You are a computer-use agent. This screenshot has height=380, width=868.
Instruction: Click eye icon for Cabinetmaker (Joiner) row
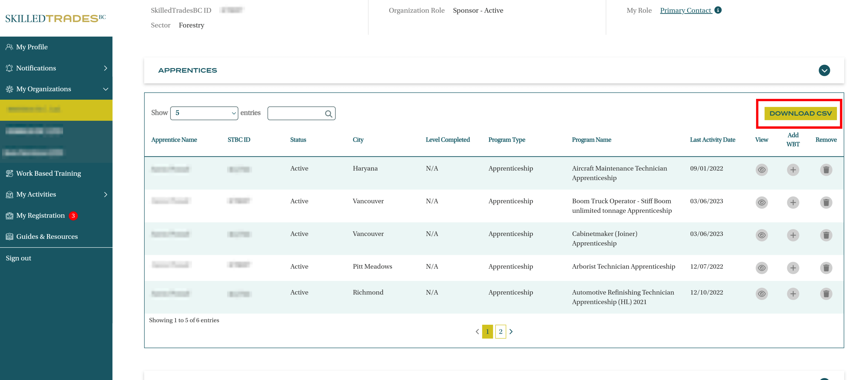coord(762,235)
